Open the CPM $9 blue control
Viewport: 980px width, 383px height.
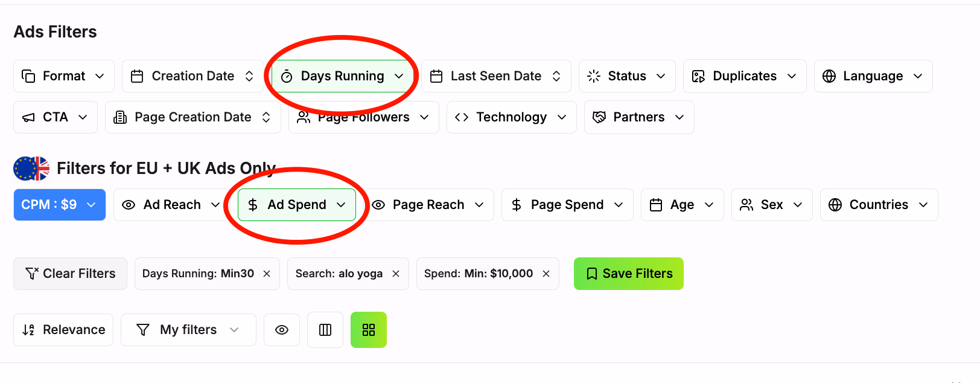click(59, 205)
